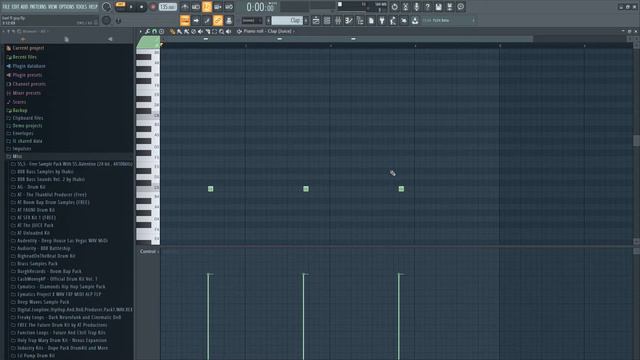Click the tempo field showing 135
The image size is (640, 360).
[x=167, y=7]
